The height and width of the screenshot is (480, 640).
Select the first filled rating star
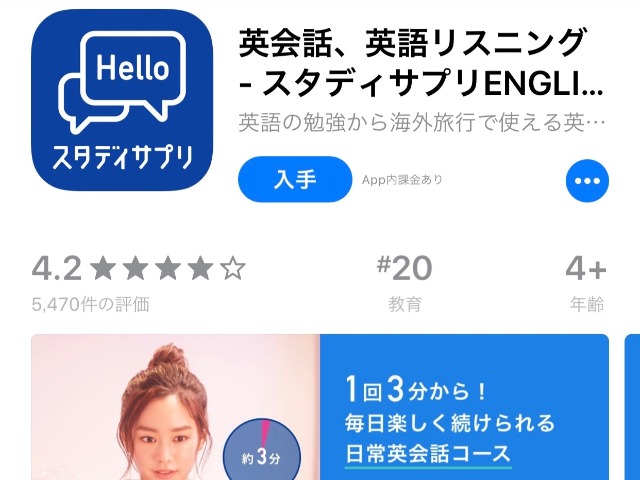(x=102, y=269)
